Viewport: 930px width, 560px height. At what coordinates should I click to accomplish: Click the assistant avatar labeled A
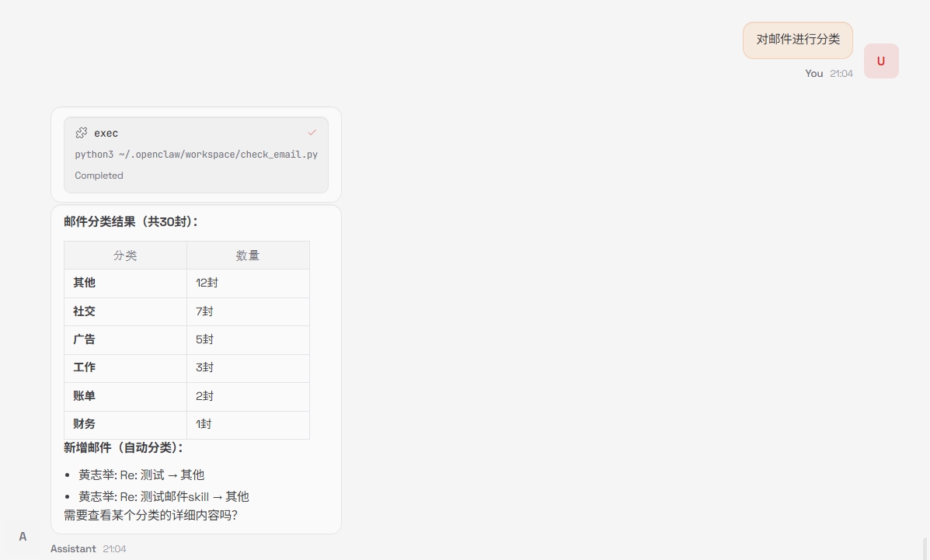[23, 536]
